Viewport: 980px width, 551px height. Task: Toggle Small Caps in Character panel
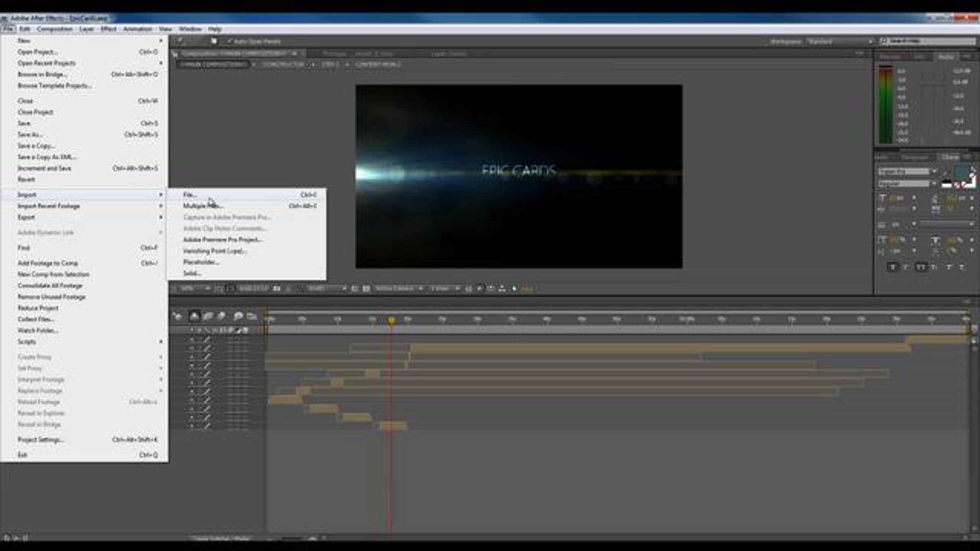[934, 267]
